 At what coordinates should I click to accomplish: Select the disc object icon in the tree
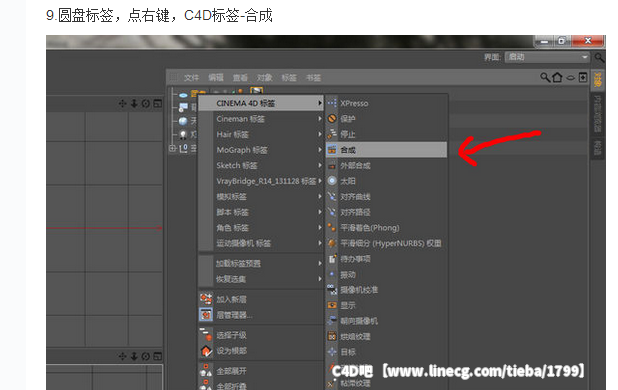[183, 95]
